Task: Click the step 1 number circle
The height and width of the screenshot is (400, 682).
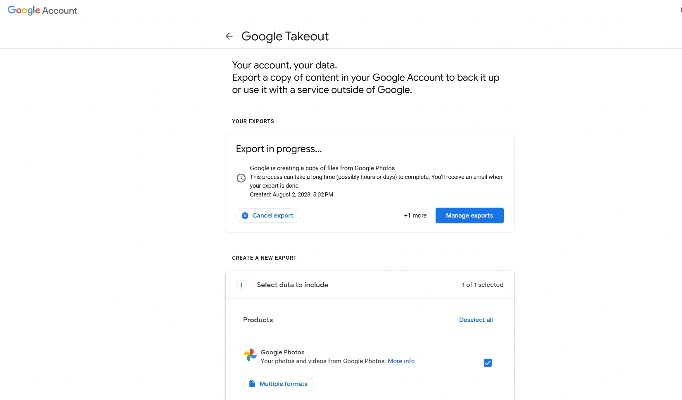Action: pos(241,285)
